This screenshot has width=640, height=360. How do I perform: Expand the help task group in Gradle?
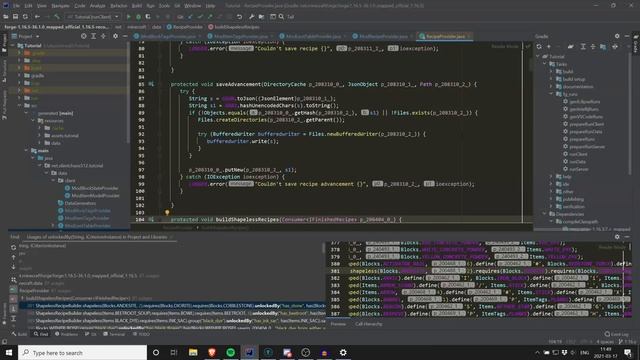pyautogui.click(x=551, y=177)
